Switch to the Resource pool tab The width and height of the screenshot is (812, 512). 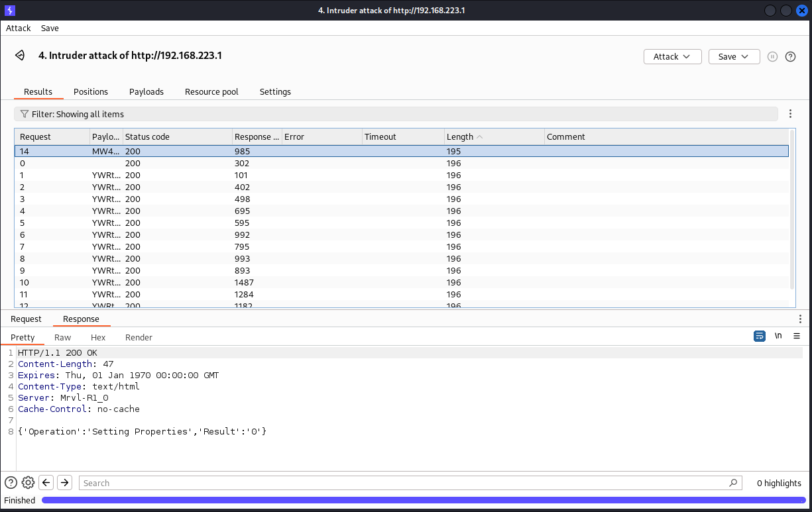click(211, 91)
